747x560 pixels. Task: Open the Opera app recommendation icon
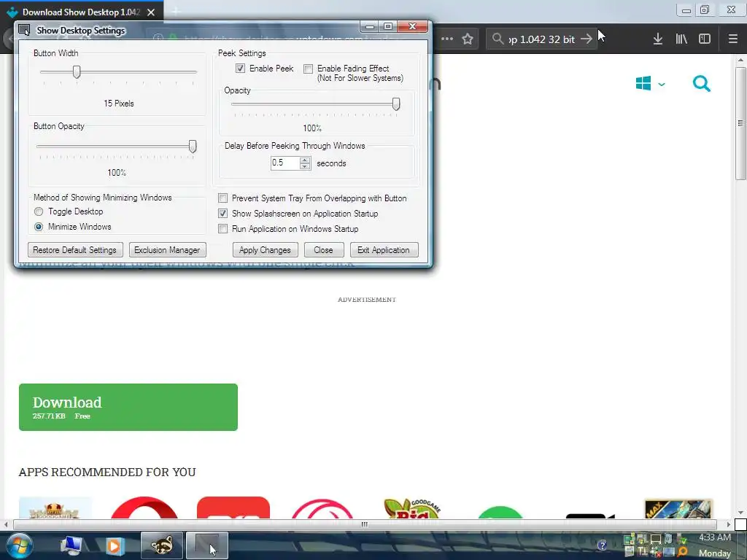[144, 507]
